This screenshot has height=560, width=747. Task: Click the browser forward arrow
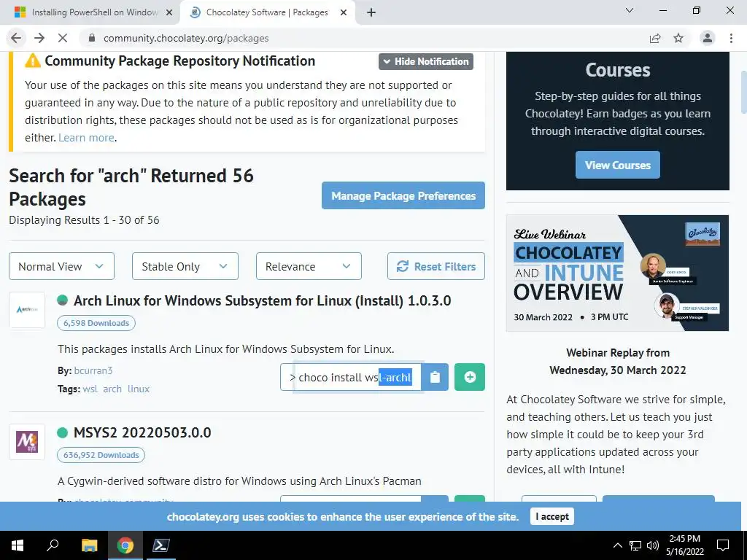click(x=39, y=38)
